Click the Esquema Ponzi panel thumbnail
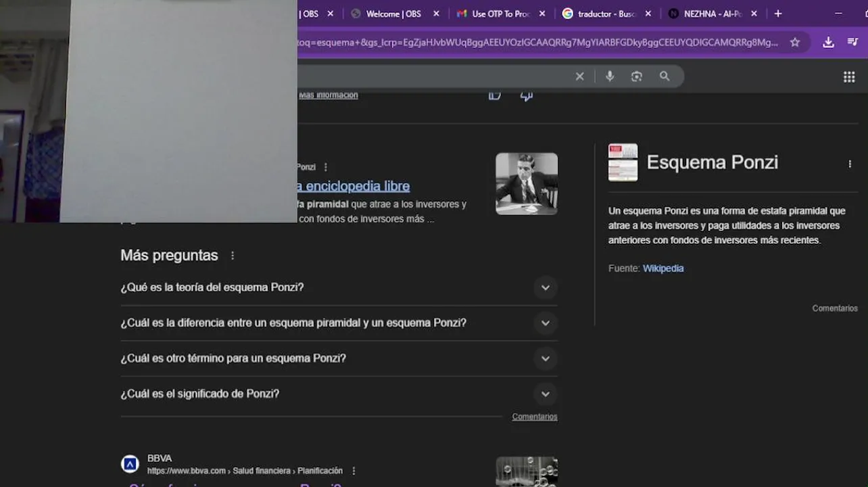 [623, 162]
